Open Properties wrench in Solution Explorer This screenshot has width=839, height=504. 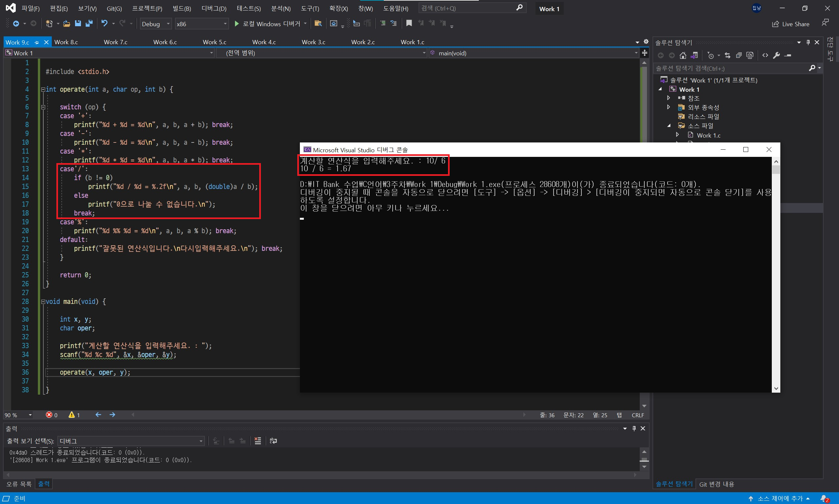point(776,55)
